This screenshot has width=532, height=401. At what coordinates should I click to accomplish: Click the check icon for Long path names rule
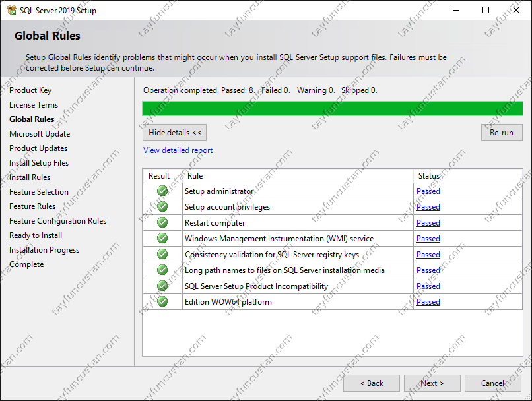162,270
